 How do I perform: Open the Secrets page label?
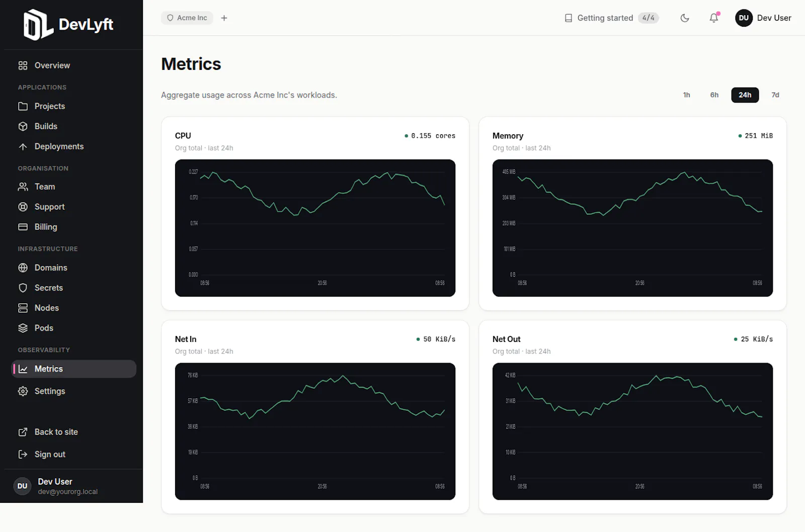click(49, 288)
